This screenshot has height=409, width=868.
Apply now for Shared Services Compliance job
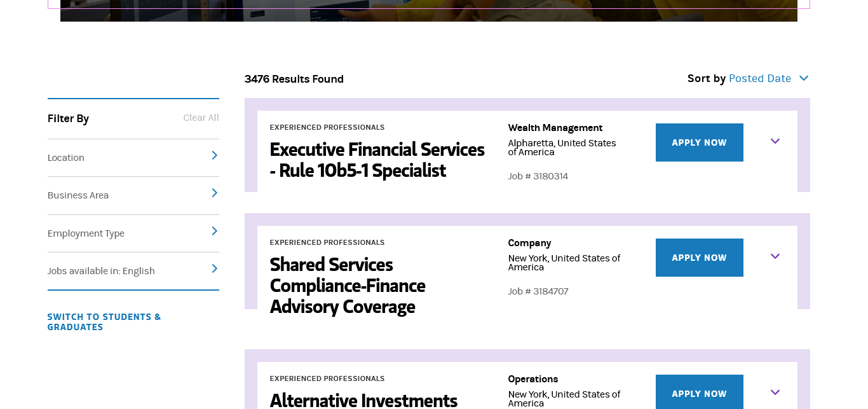coord(699,258)
